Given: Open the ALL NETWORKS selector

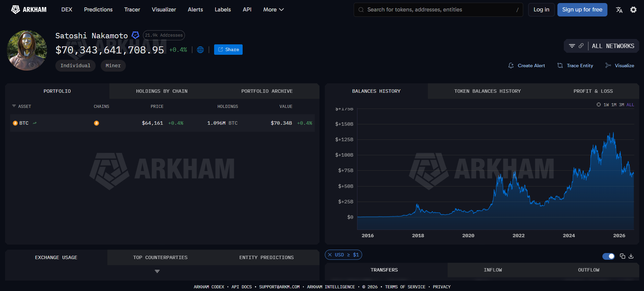Looking at the screenshot, I should (613, 46).
